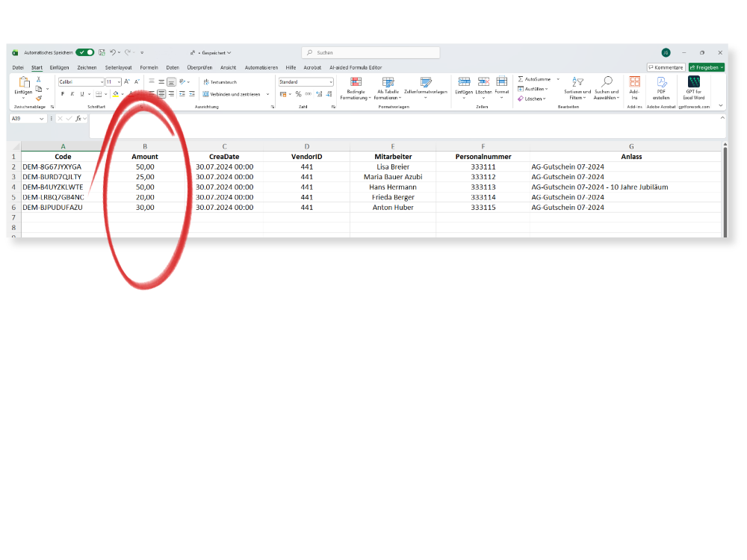Open the Datei menu

[18, 67]
